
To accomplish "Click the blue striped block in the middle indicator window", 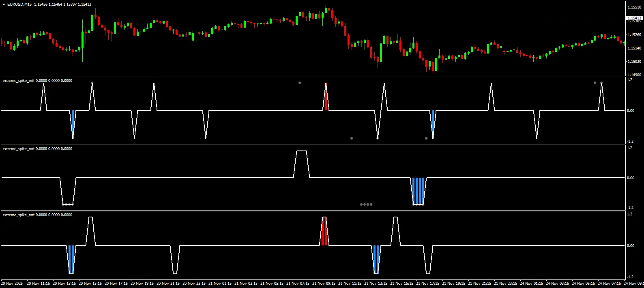I will click(419, 191).
